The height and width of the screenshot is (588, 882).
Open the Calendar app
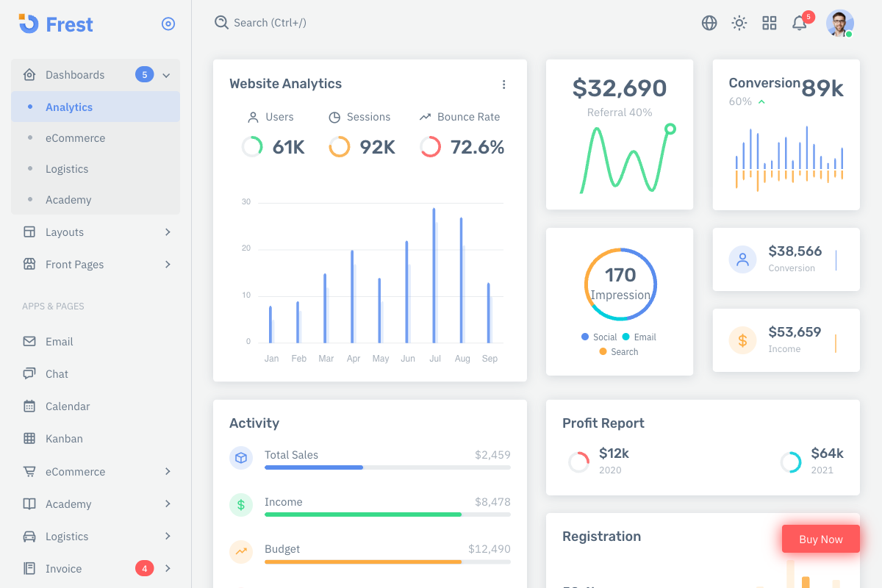coord(68,406)
